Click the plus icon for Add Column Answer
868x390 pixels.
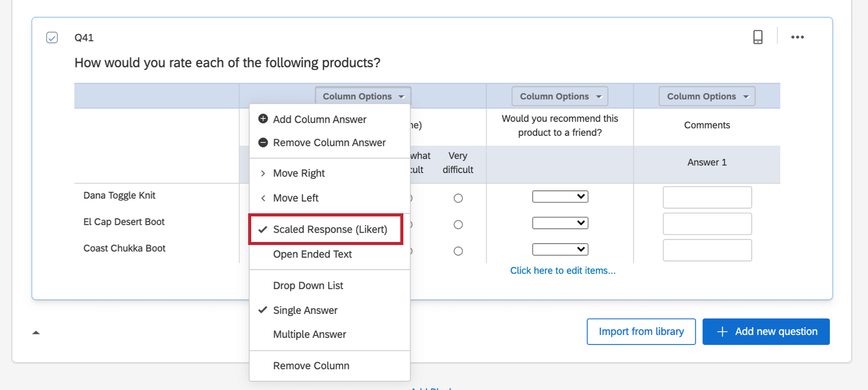tap(263, 119)
